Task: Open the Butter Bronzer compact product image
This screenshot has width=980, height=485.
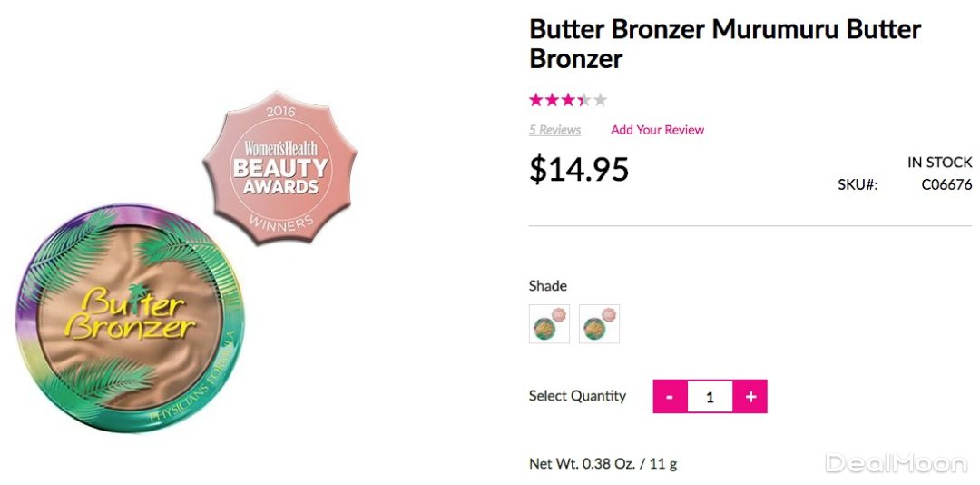Action: 132,321
